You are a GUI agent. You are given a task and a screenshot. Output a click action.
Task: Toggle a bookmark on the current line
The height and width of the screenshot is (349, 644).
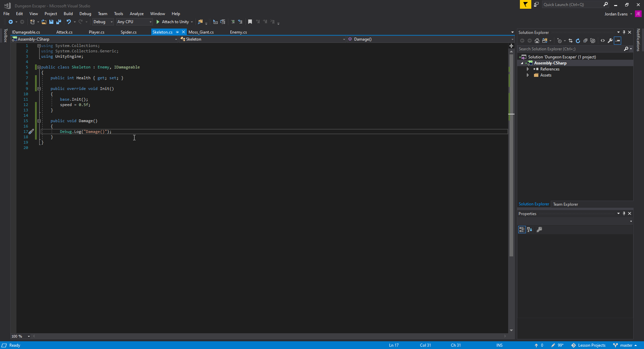[x=250, y=22]
